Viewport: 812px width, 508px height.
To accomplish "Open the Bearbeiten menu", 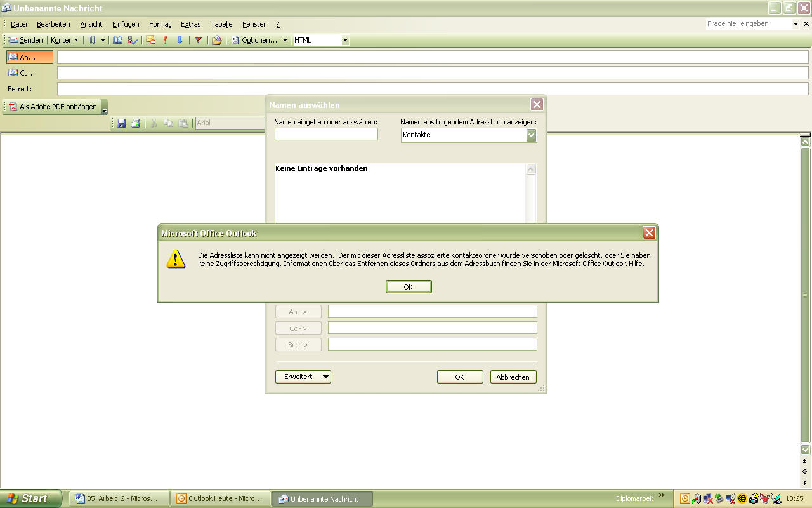I will pos(53,24).
